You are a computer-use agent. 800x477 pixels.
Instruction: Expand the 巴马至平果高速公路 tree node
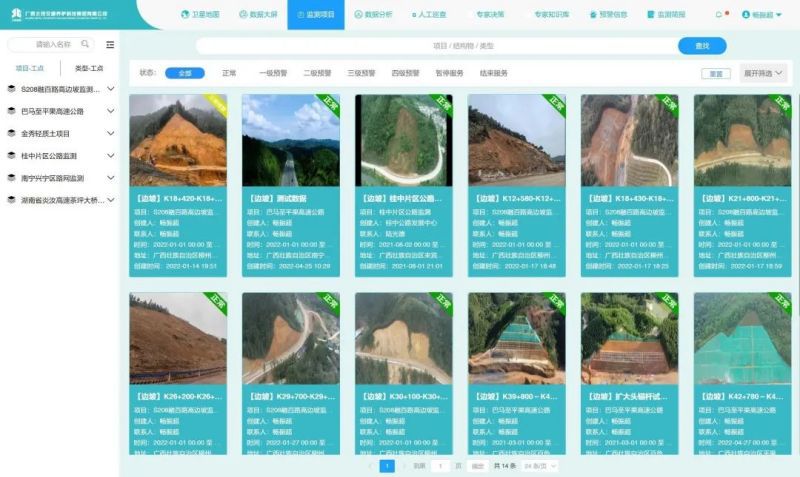(x=110, y=111)
